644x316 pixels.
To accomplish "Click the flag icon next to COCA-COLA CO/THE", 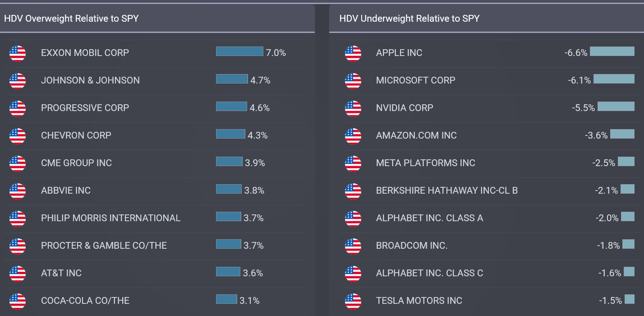I will [x=18, y=300].
